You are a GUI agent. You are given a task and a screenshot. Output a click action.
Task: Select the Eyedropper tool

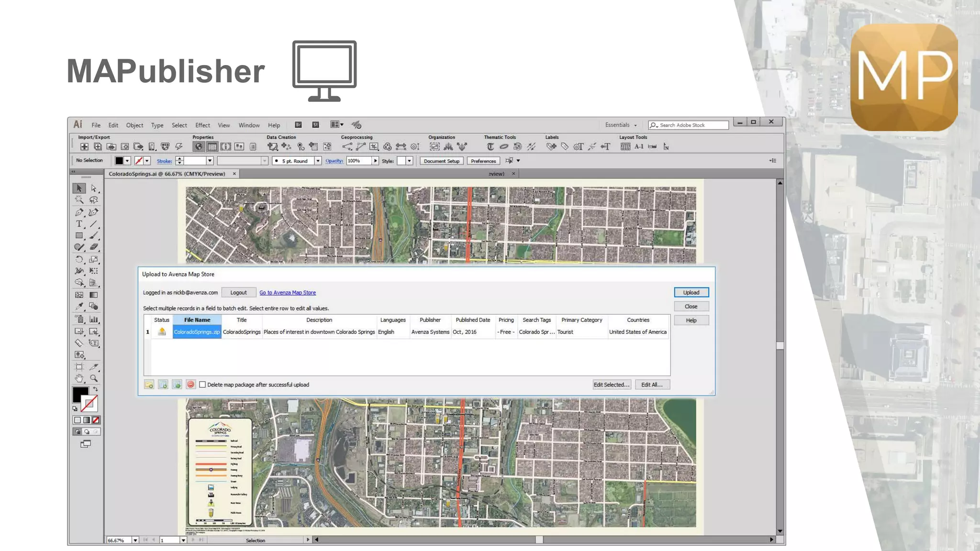(79, 307)
